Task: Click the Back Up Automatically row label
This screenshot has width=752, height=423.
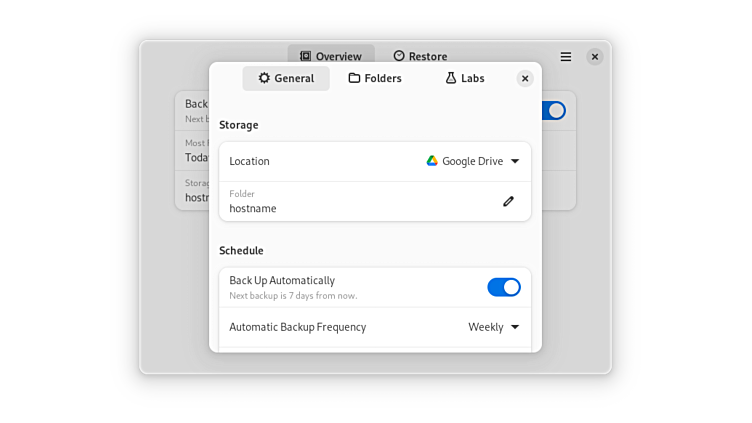Action: pyautogui.click(x=282, y=281)
